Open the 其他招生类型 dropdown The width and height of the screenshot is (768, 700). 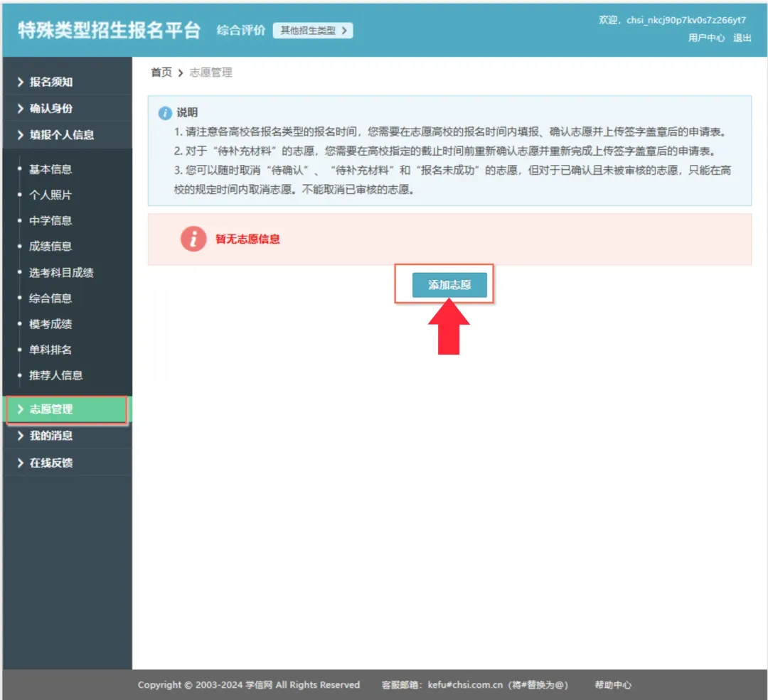tap(312, 31)
